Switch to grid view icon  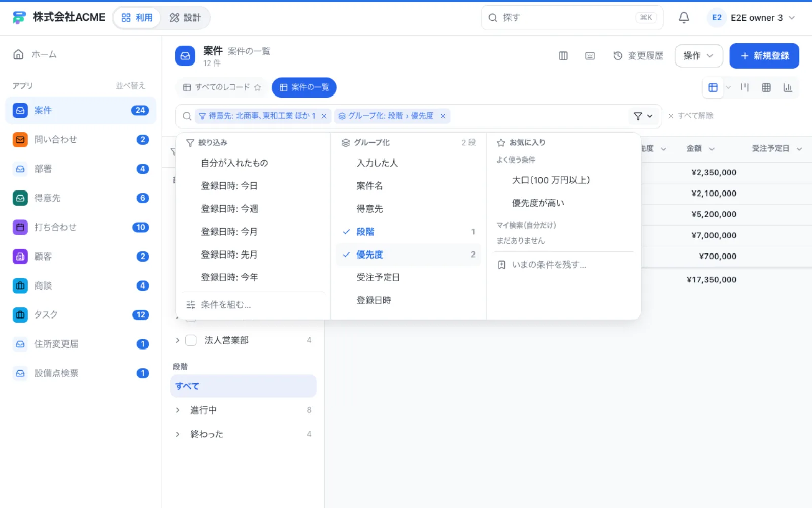[x=766, y=87]
